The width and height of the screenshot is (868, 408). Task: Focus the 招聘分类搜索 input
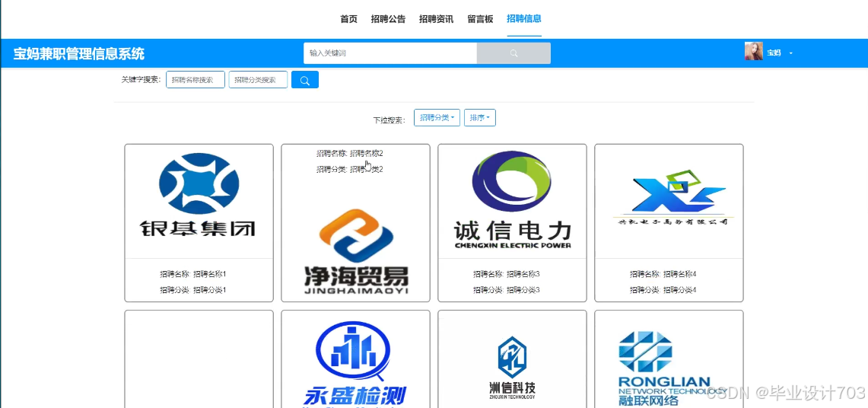pos(258,80)
